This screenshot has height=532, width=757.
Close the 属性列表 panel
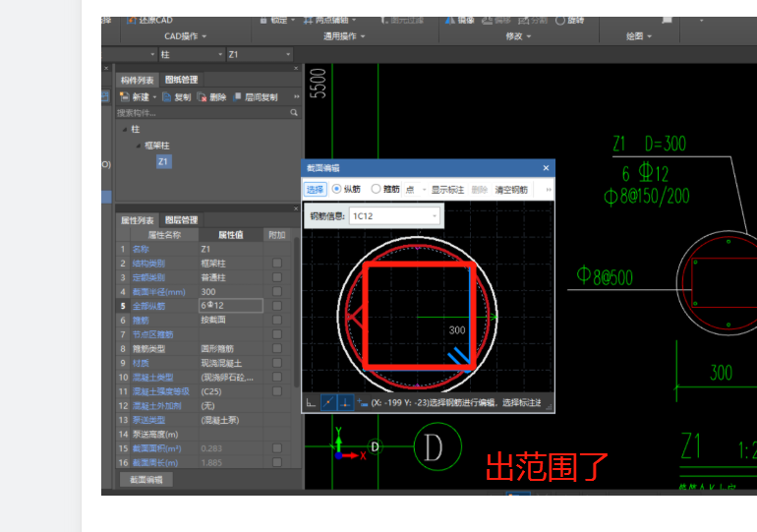point(296,208)
